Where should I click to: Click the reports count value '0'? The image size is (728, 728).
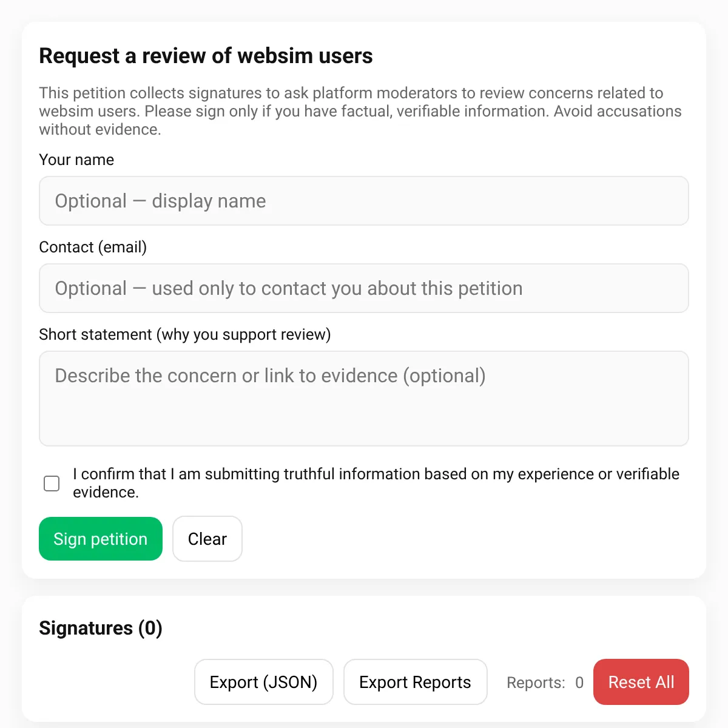[x=579, y=682]
